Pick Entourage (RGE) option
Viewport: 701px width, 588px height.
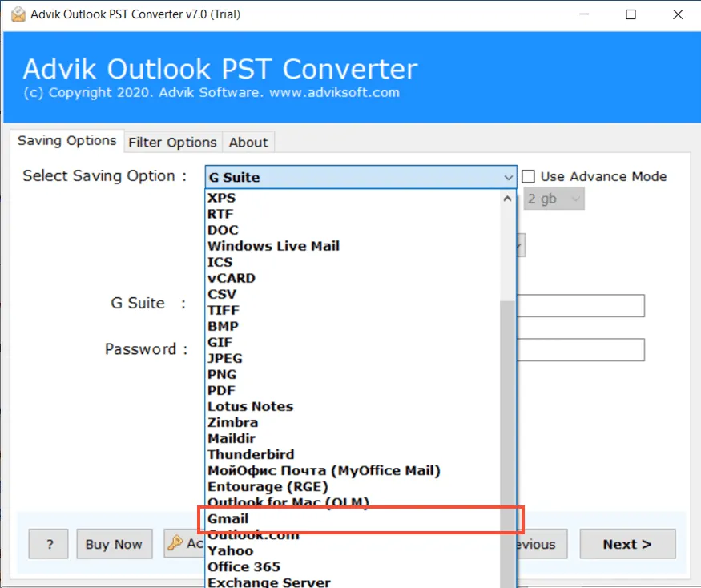point(353,486)
